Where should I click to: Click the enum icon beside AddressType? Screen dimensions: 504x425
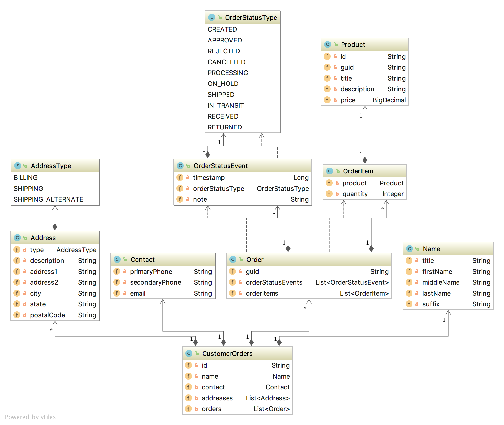(17, 166)
